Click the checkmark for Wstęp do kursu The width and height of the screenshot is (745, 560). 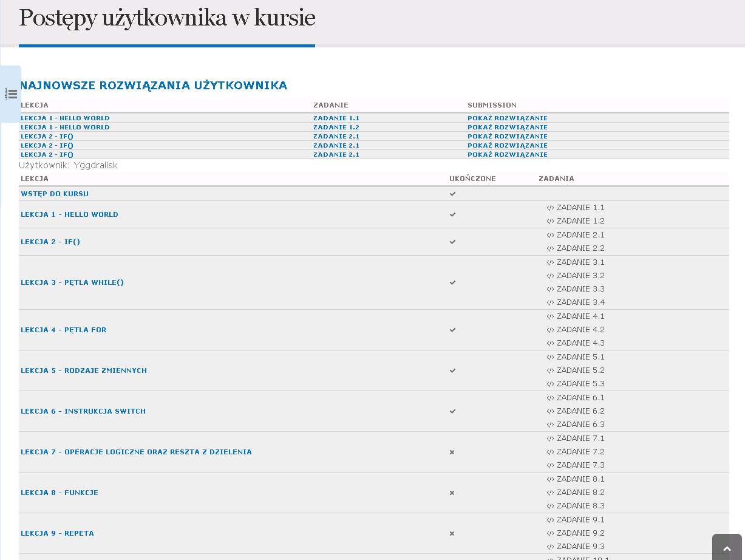coord(452,194)
